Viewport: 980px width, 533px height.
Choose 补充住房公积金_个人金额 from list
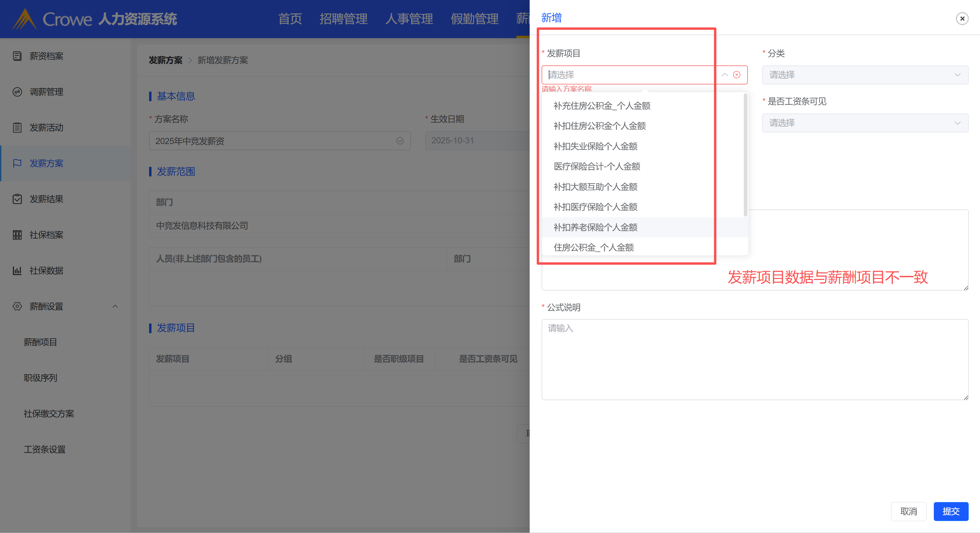pos(601,106)
